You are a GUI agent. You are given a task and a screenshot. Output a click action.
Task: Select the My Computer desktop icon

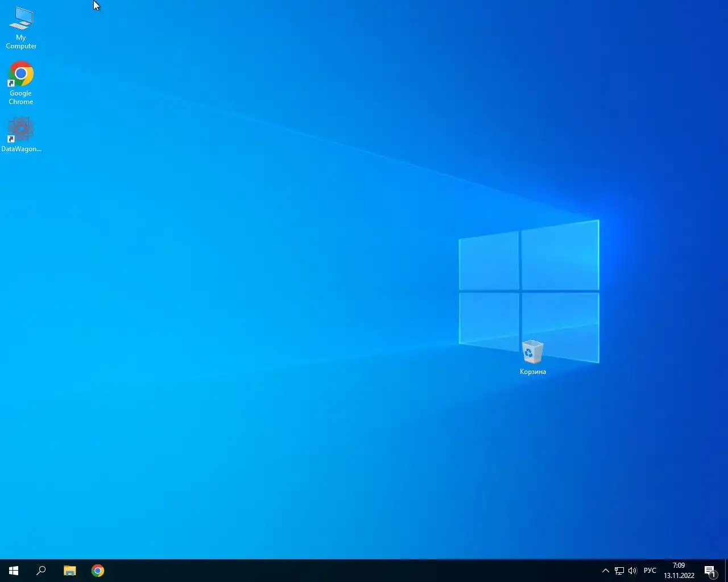point(21,27)
